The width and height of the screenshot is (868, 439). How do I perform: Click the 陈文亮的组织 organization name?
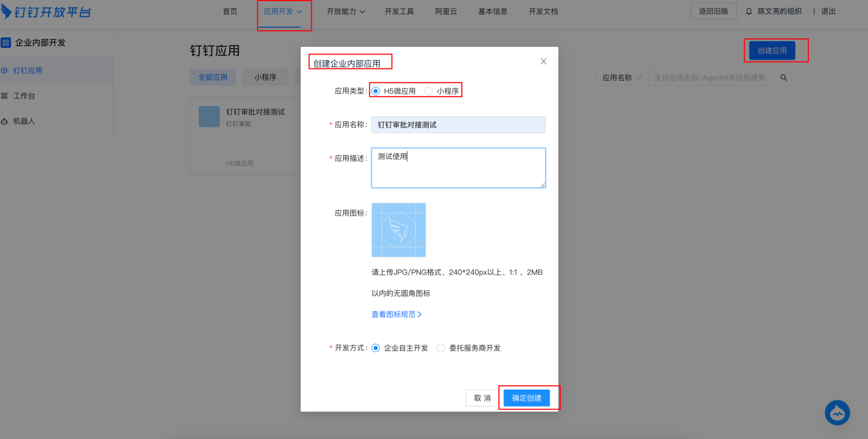780,11
